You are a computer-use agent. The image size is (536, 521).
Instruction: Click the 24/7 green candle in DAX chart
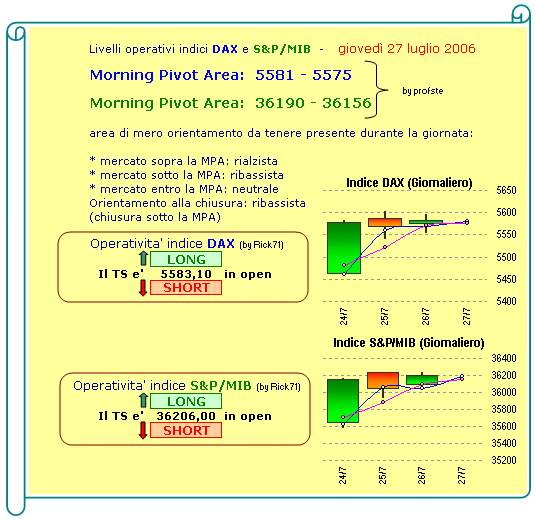coord(344,248)
